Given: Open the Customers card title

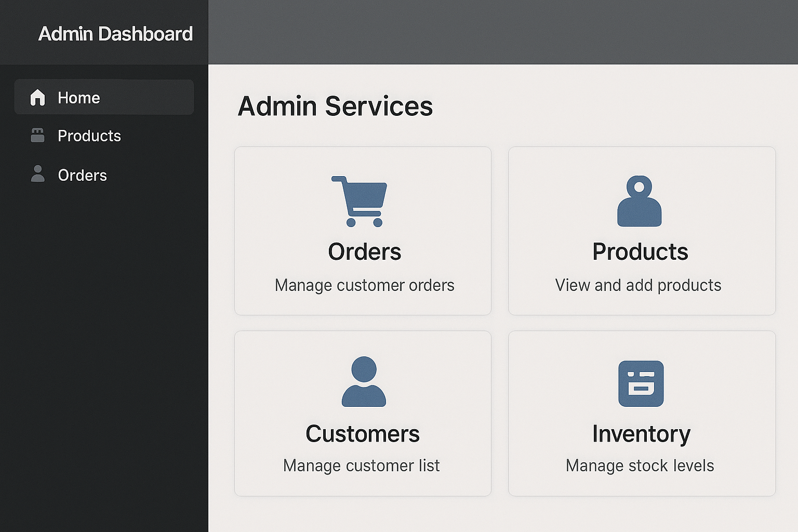Looking at the screenshot, I should (362, 434).
